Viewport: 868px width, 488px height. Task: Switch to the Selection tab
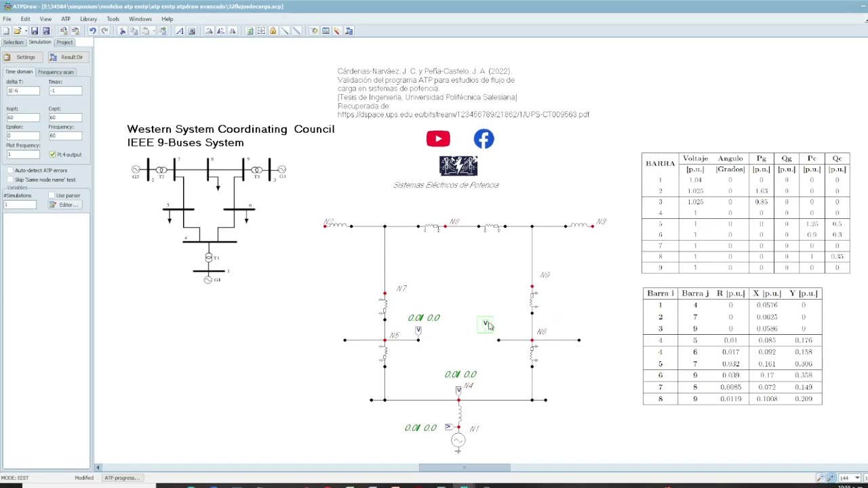click(13, 42)
